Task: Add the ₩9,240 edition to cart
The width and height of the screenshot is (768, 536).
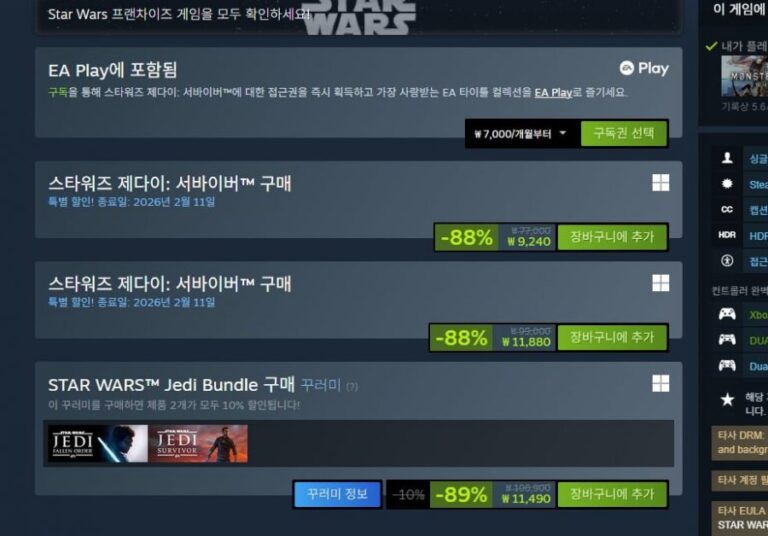Action: pos(612,237)
